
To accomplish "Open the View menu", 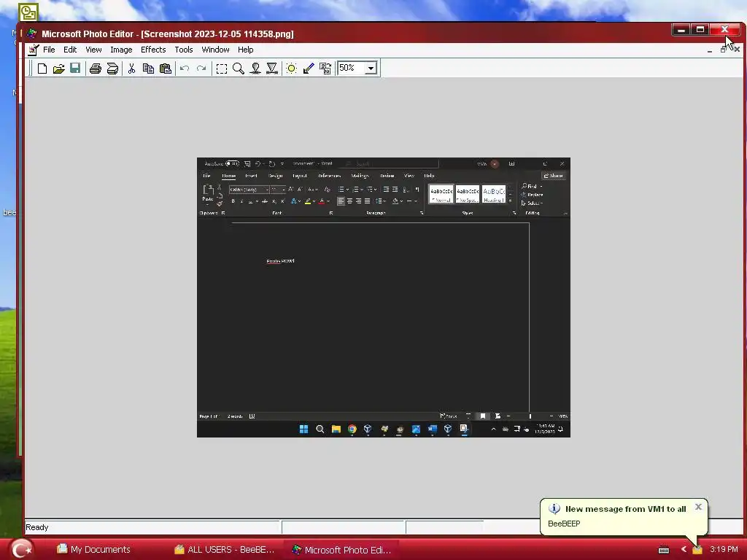I will click(x=93, y=50).
